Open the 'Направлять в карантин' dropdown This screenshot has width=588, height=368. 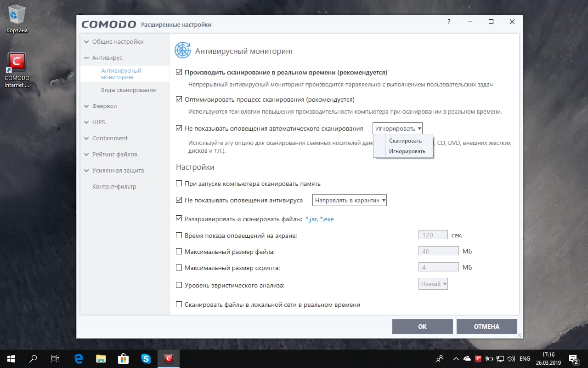[x=350, y=201]
